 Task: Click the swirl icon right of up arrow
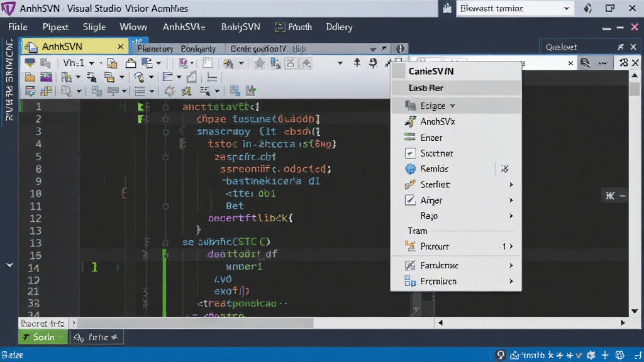point(373,63)
